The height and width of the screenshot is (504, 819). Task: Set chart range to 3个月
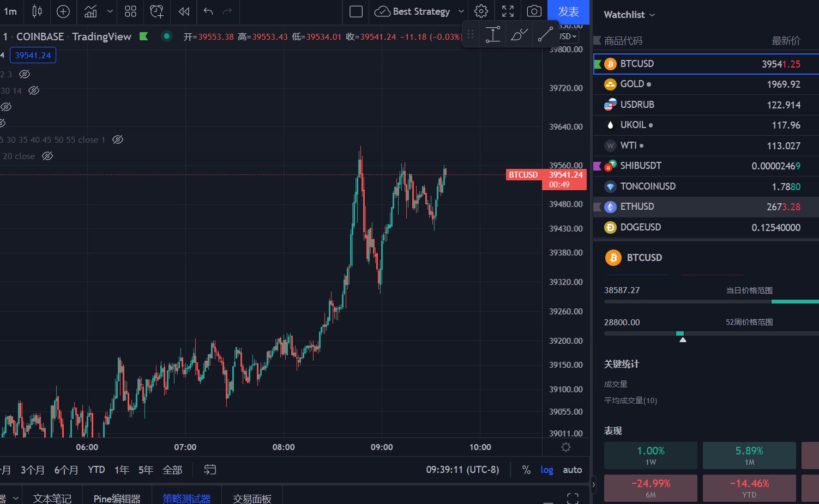pyautogui.click(x=33, y=470)
